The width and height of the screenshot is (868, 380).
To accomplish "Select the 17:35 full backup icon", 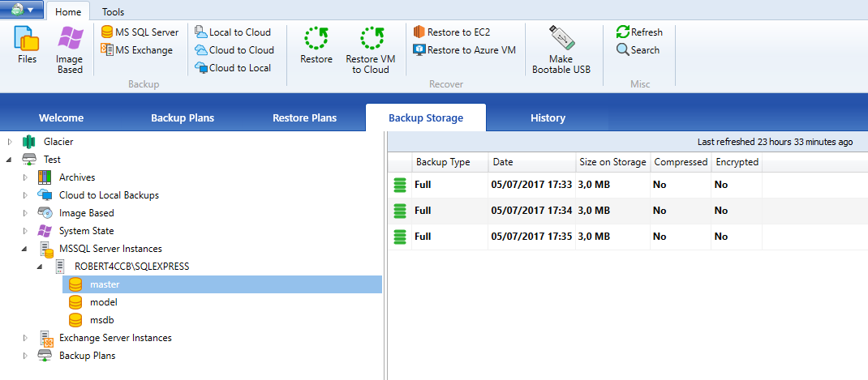I will tap(400, 237).
